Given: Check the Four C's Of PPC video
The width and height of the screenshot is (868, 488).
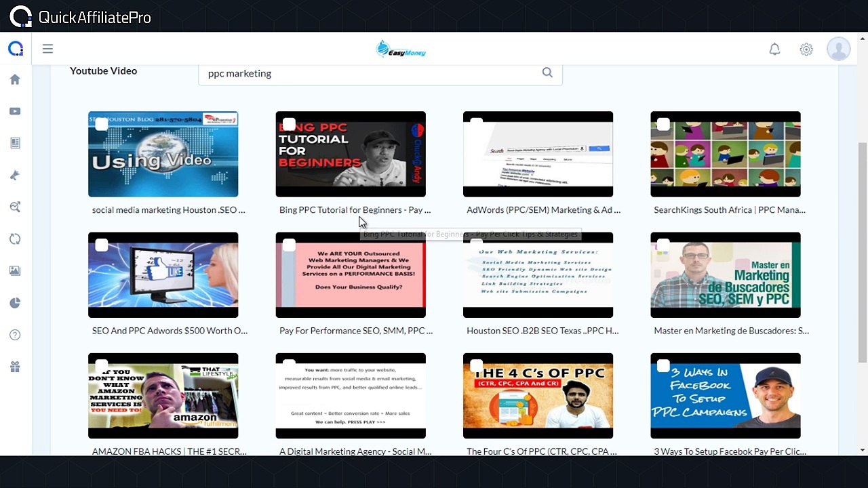Looking at the screenshot, I should tap(476, 365).
